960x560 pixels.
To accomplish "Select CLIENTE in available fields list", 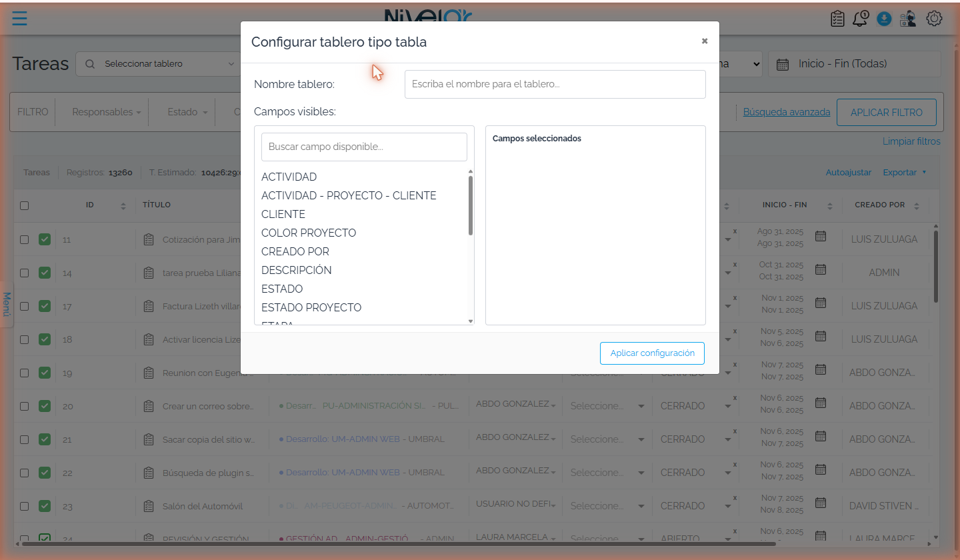I will [283, 214].
